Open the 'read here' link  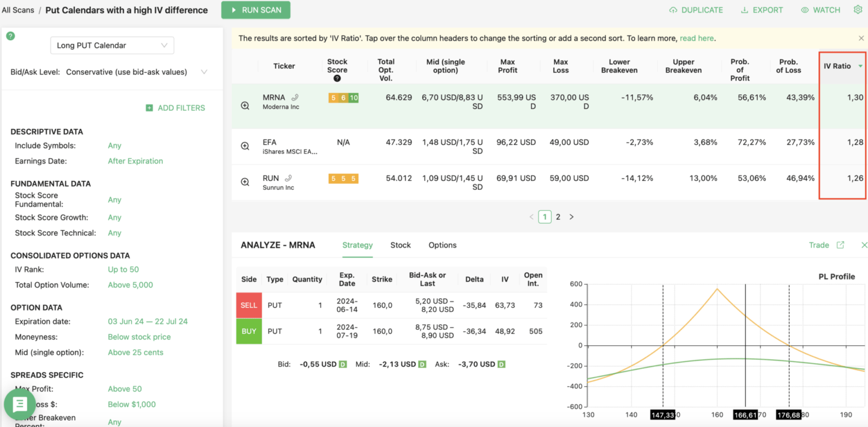[x=697, y=38]
